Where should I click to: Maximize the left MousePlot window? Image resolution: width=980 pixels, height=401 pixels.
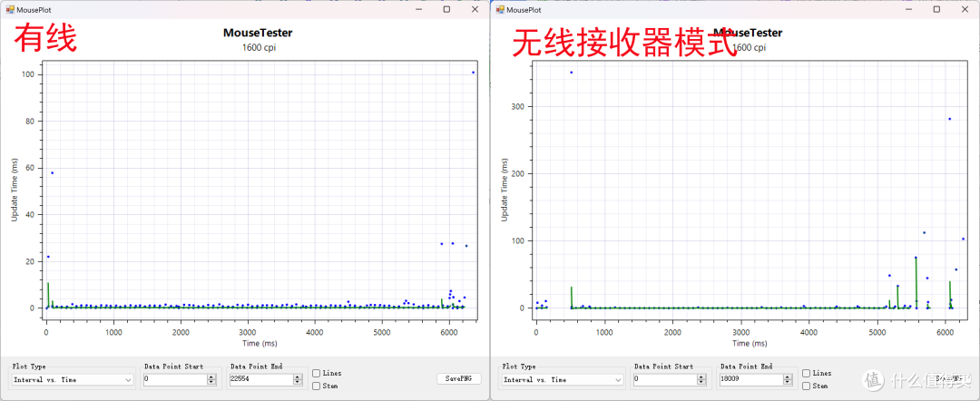click(446, 9)
